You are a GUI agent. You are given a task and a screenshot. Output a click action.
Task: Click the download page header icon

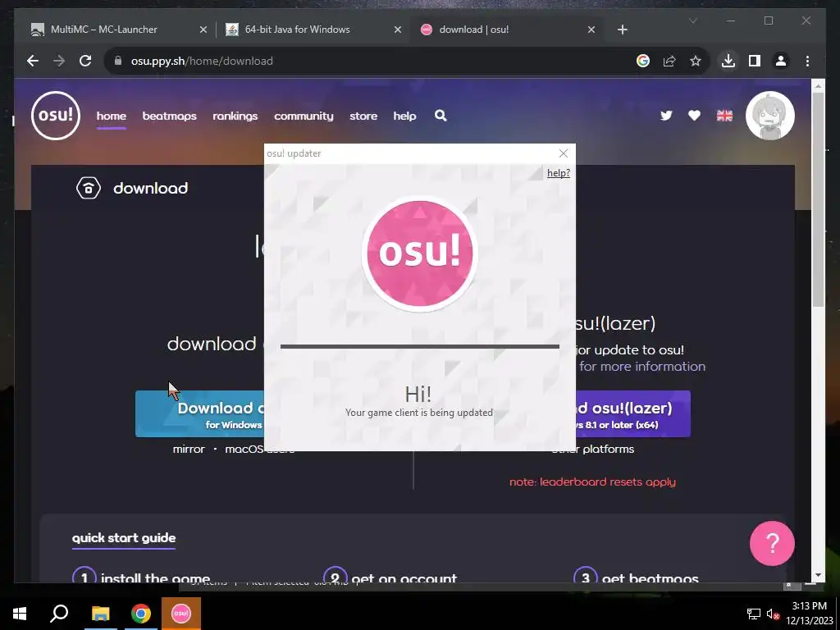pyautogui.click(x=89, y=188)
